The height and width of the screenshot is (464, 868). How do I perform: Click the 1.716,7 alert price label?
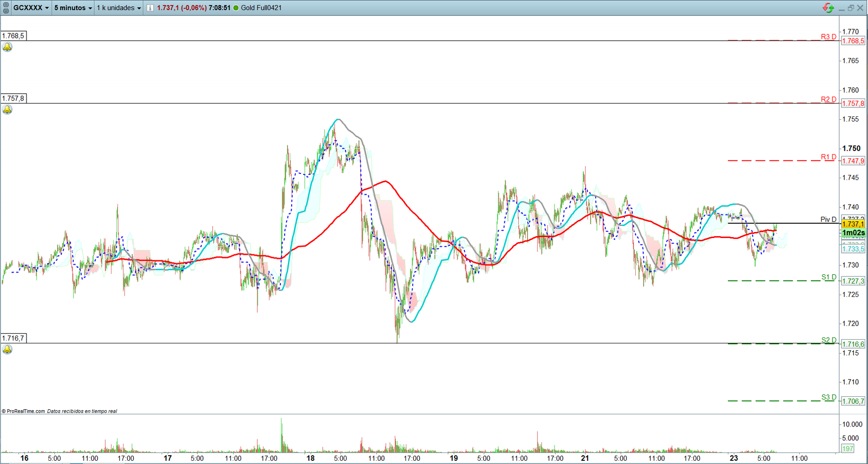pos(13,338)
